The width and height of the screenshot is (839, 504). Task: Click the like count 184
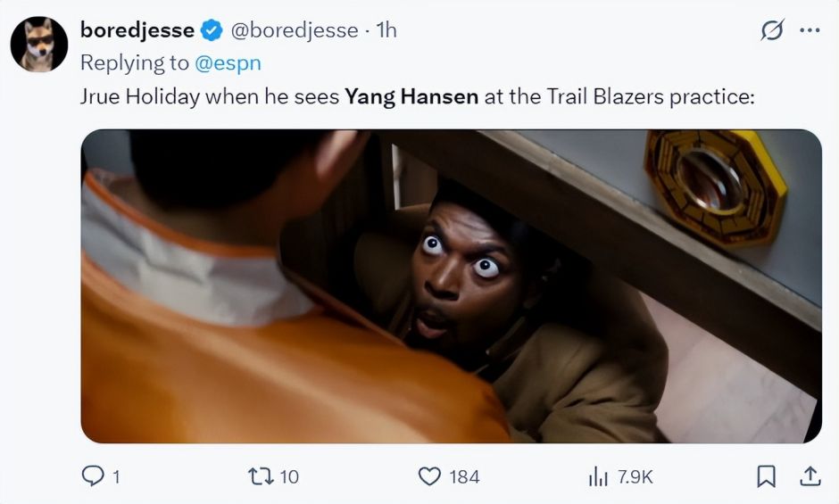pyautogui.click(x=464, y=476)
